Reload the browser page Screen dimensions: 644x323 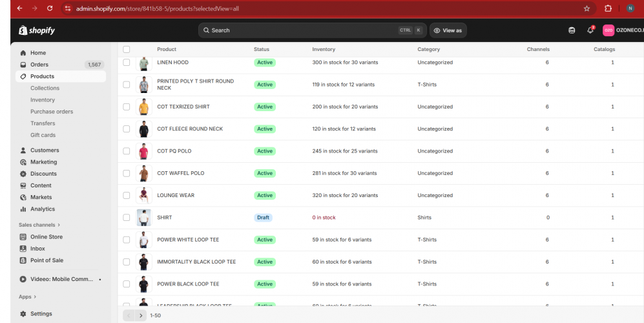(50, 8)
